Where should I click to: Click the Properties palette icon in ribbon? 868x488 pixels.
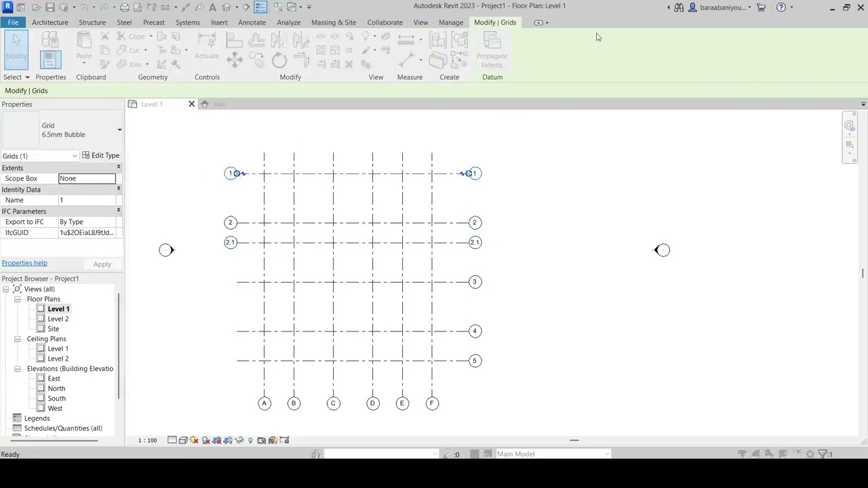pyautogui.click(x=50, y=60)
